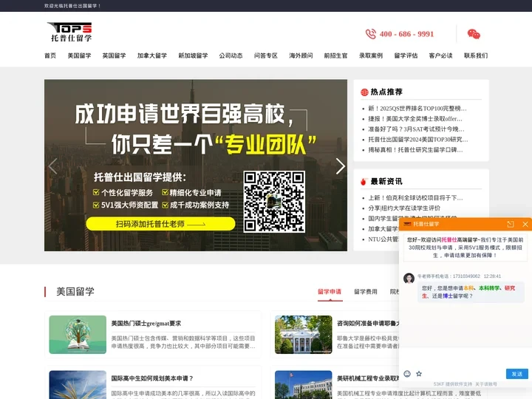Click the chat message input area
The image size is (532, 399).
465,356
